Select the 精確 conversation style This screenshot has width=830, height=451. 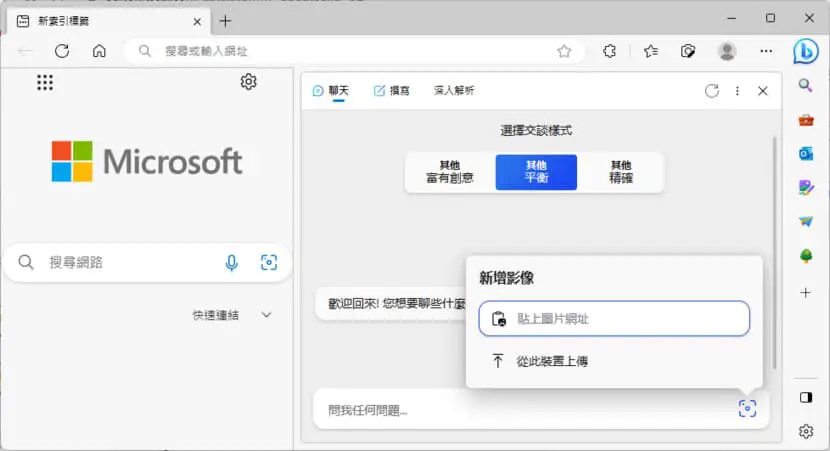point(621,172)
